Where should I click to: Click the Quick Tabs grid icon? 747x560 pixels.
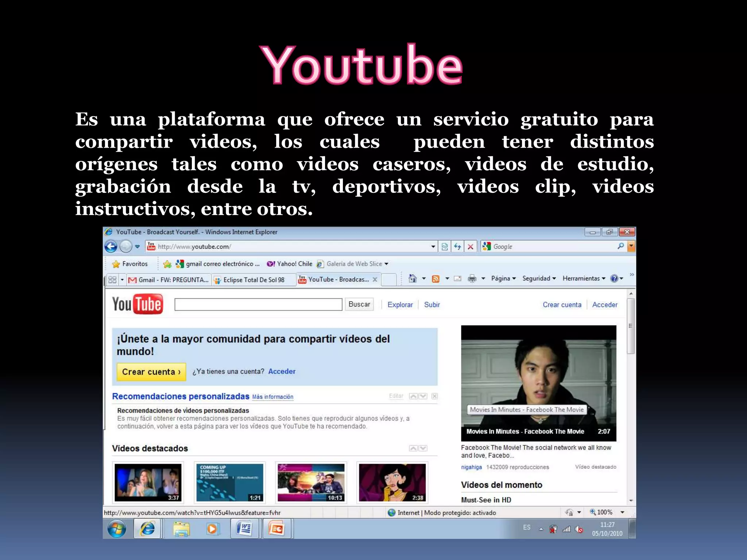click(x=112, y=280)
